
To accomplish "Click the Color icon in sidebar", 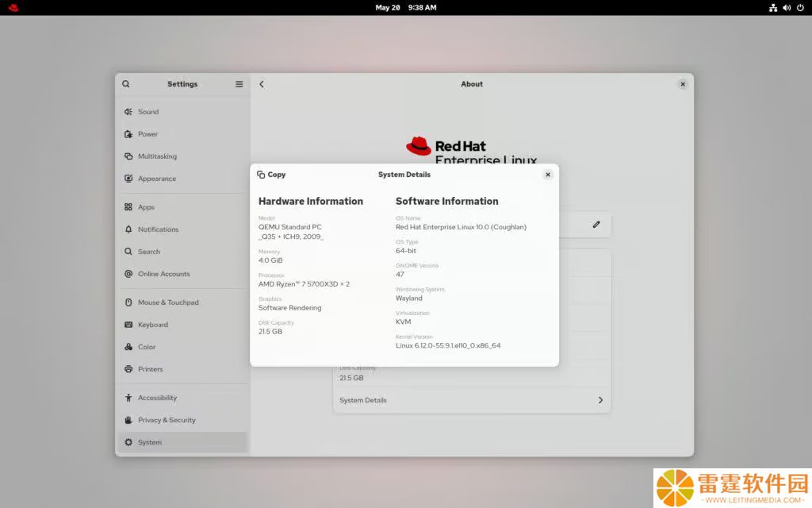I will pos(128,347).
